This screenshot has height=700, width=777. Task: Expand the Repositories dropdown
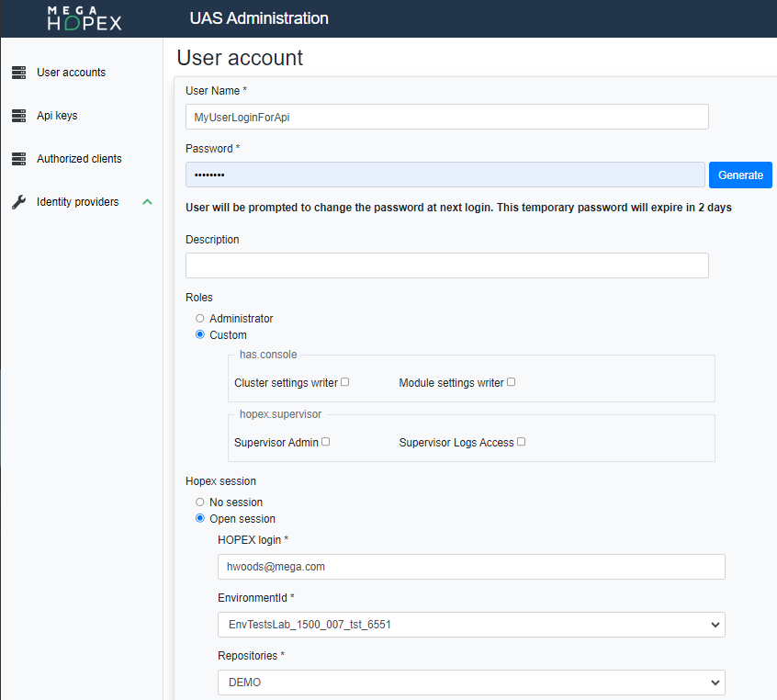(x=471, y=683)
